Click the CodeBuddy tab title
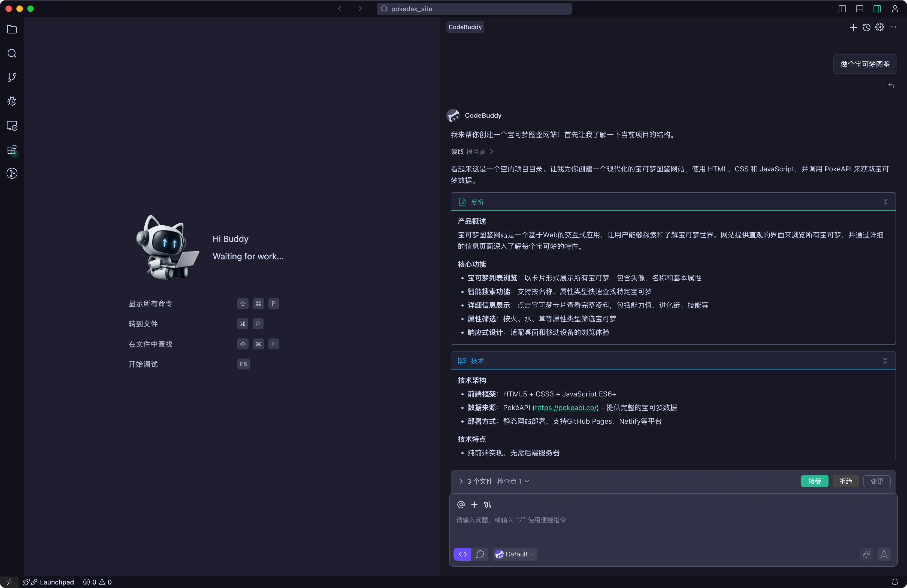Screen dimensions: 907x588 pyautogui.click(x=465, y=27)
